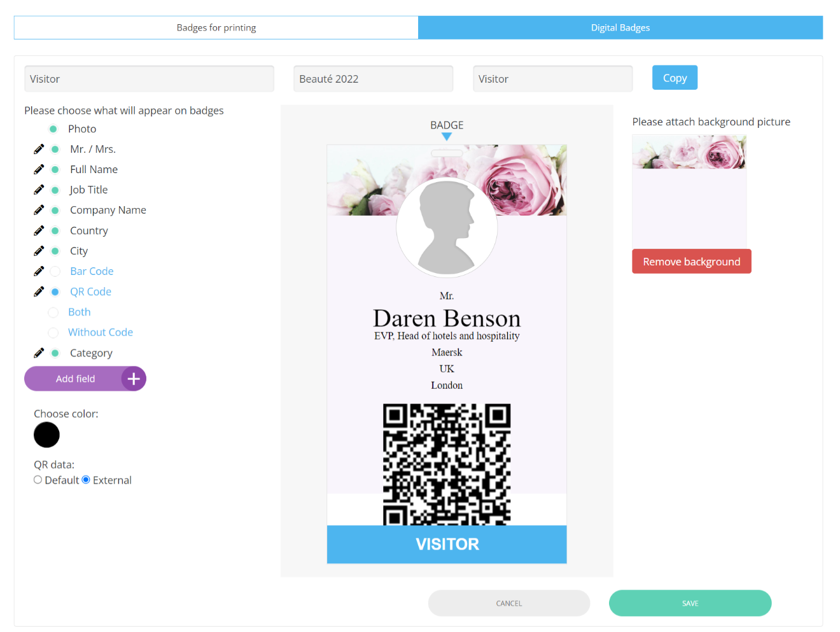Switch to Badges for printing tab

pyautogui.click(x=216, y=27)
